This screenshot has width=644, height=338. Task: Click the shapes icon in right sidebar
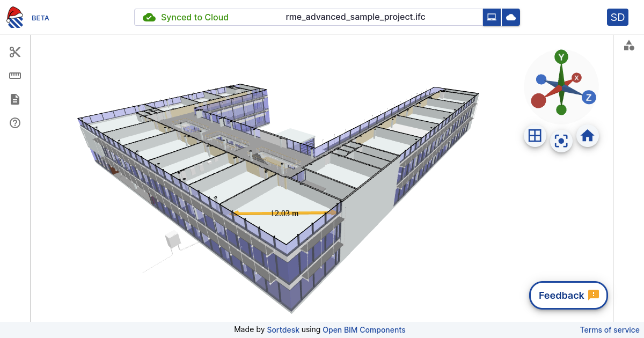tap(629, 46)
